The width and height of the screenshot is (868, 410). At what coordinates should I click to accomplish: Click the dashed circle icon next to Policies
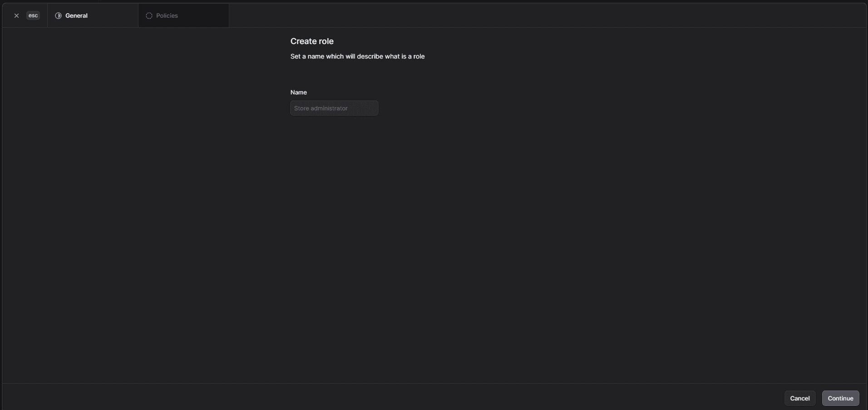coord(149,15)
